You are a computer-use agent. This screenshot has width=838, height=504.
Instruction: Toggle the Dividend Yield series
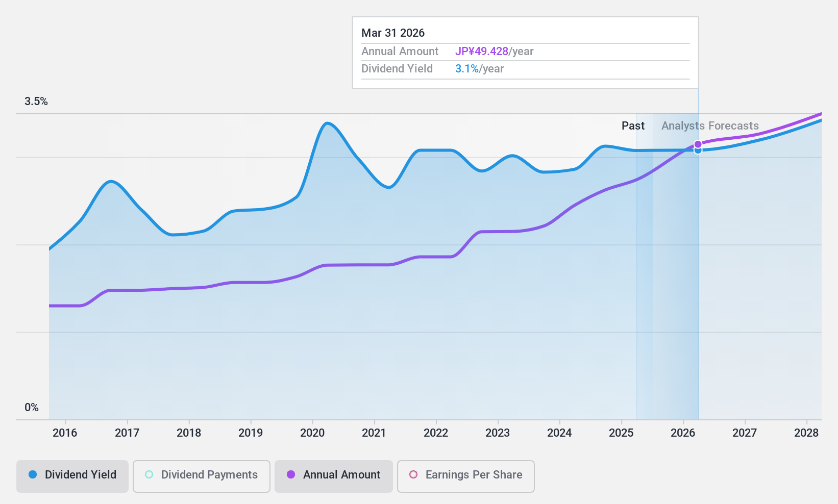pos(72,476)
